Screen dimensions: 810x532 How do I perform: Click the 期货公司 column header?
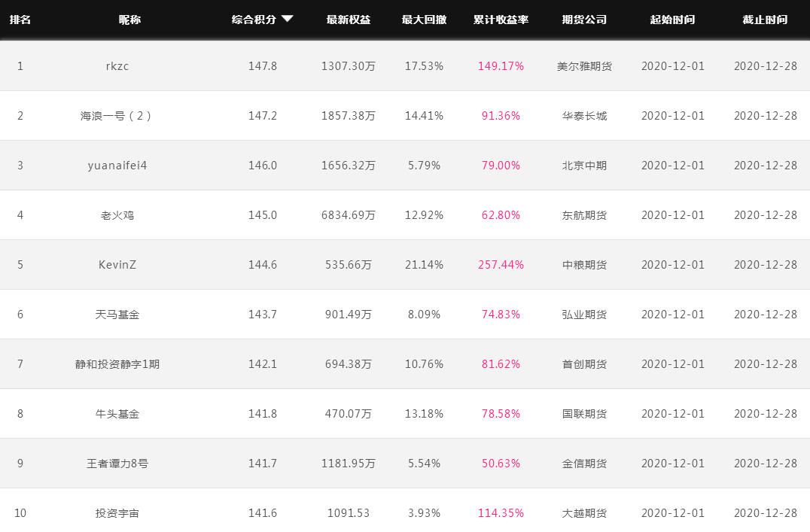[x=584, y=20]
